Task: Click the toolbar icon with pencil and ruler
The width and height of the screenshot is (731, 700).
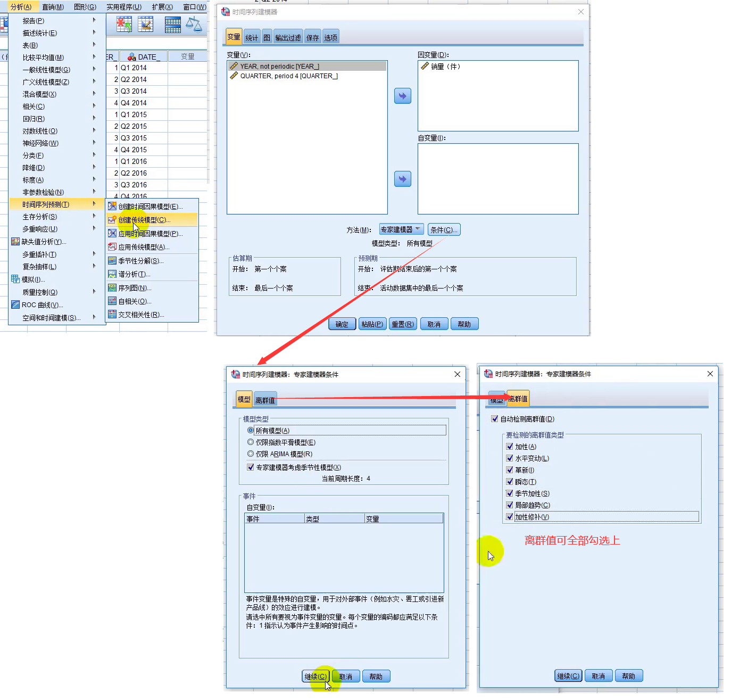Action: click(145, 24)
